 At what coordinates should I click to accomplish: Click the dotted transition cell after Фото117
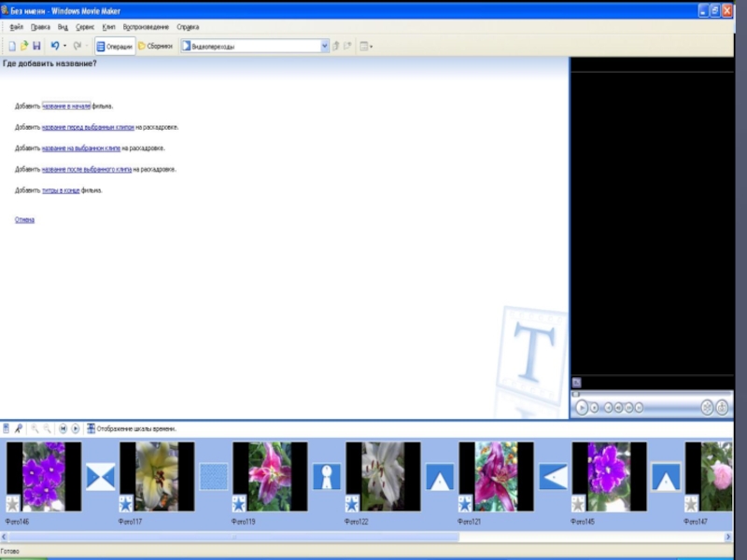(x=214, y=476)
